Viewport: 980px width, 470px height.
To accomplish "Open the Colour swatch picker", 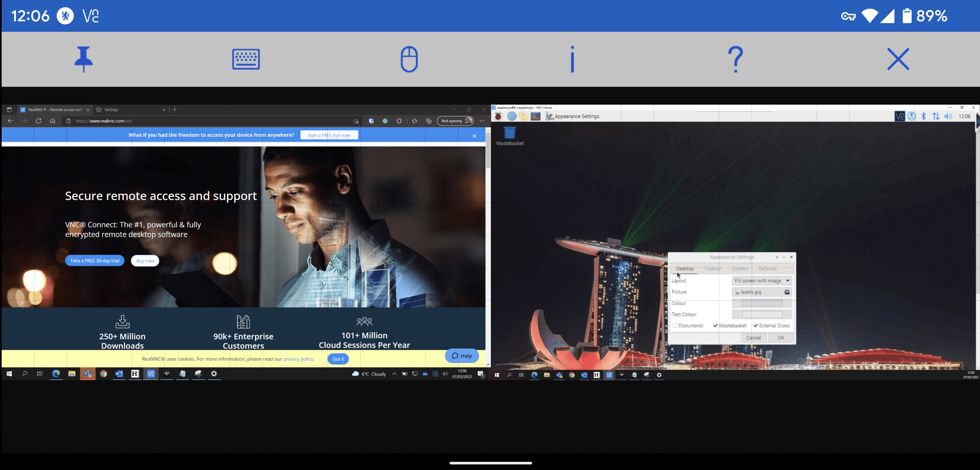I will coord(762,303).
